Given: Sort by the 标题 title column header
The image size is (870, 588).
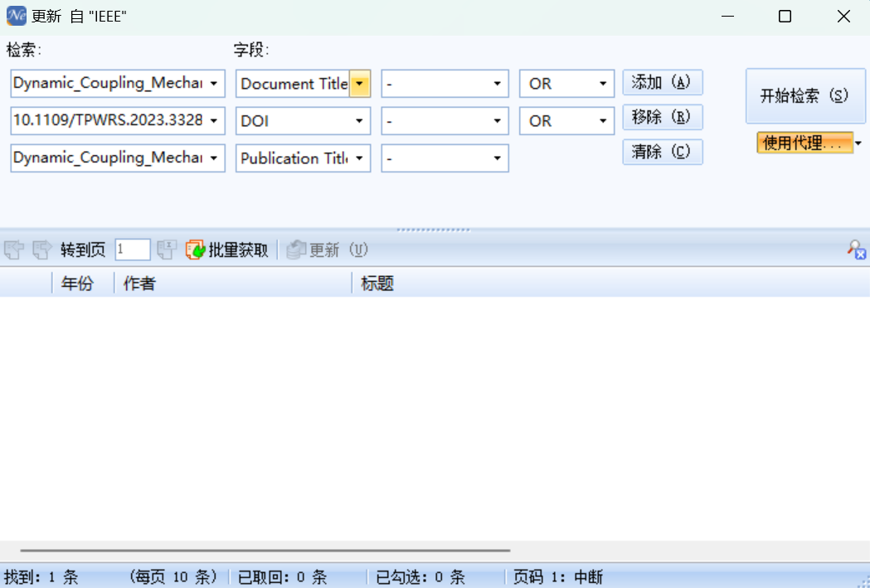Looking at the screenshot, I should [610, 284].
